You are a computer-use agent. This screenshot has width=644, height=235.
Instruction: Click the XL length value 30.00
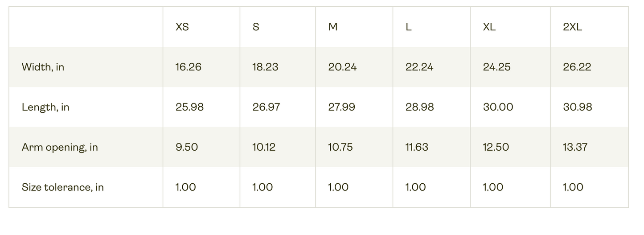click(498, 107)
